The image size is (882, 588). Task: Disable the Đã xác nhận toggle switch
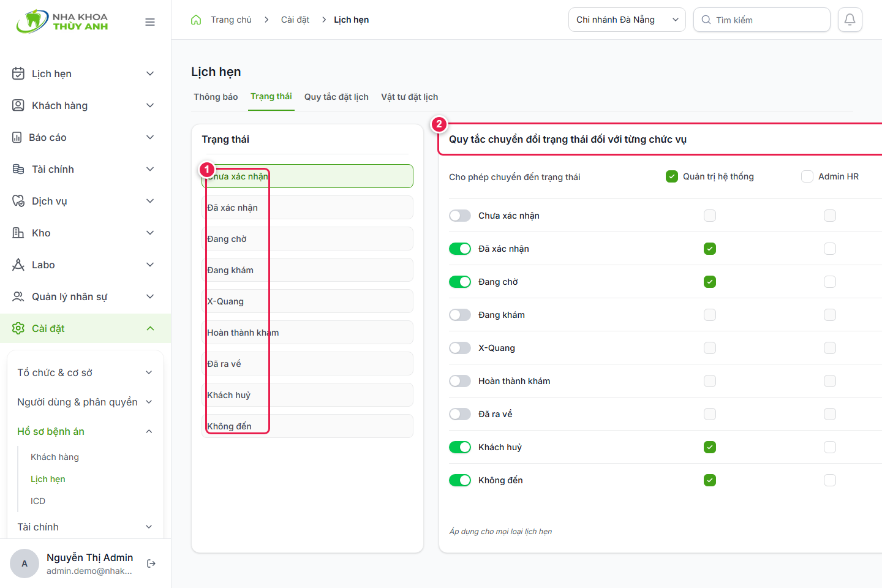click(460, 249)
